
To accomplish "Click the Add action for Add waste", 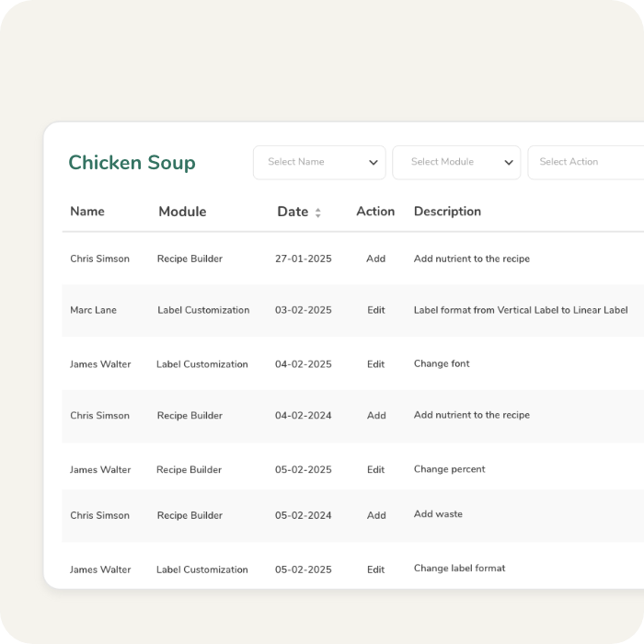I will tap(376, 516).
